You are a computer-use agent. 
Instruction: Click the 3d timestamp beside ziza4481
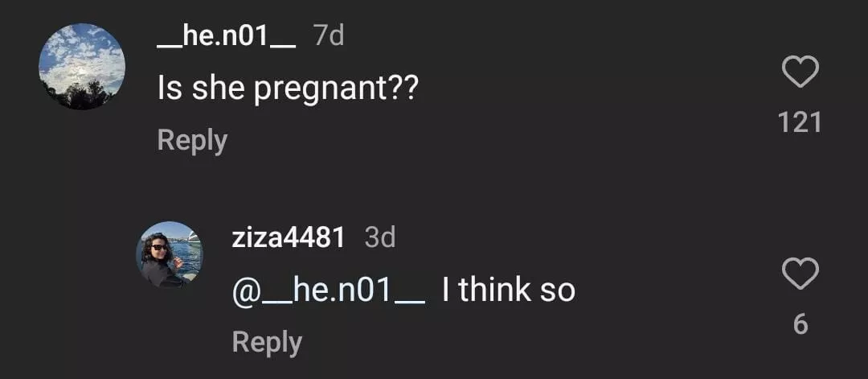(x=380, y=237)
